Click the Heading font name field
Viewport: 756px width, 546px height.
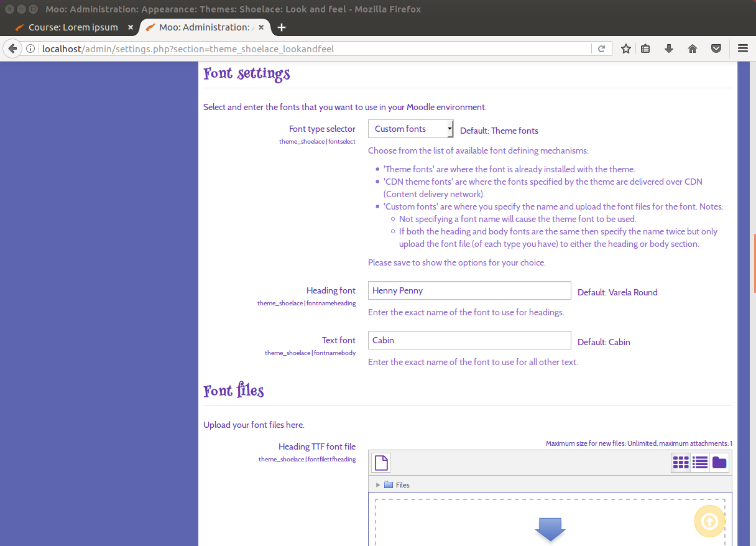coord(469,290)
